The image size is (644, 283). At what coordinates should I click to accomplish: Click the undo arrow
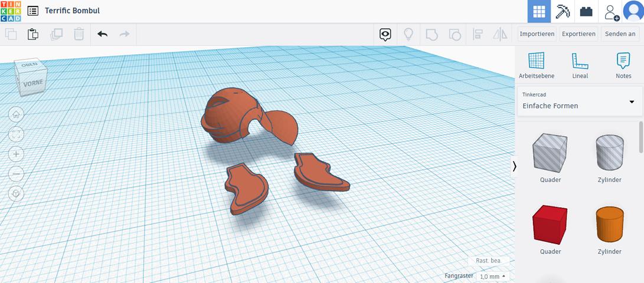pyautogui.click(x=103, y=34)
